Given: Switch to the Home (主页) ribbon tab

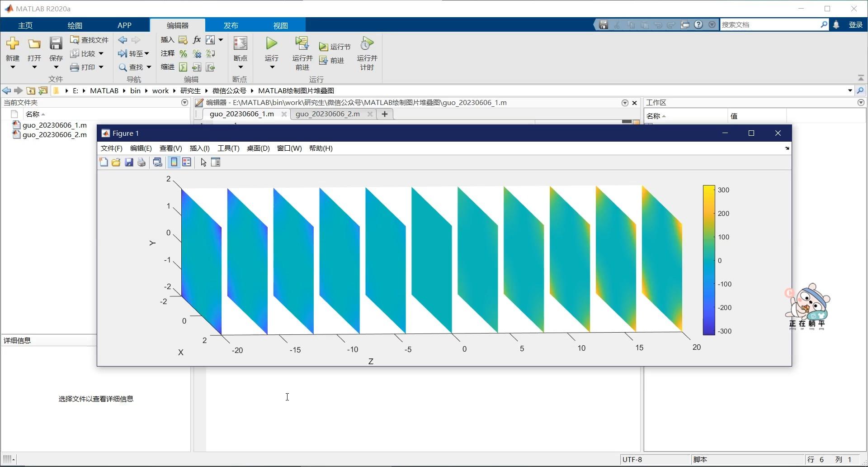Looking at the screenshot, I should point(25,25).
